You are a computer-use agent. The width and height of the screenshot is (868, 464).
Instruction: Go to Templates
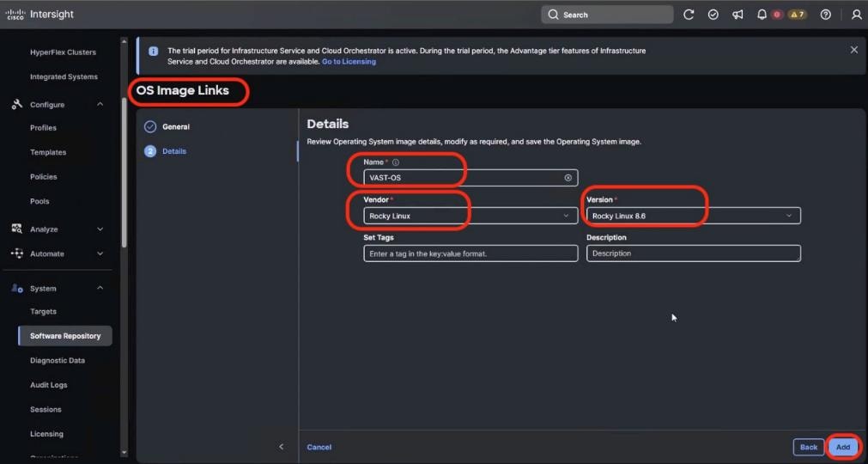pyautogui.click(x=48, y=152)
